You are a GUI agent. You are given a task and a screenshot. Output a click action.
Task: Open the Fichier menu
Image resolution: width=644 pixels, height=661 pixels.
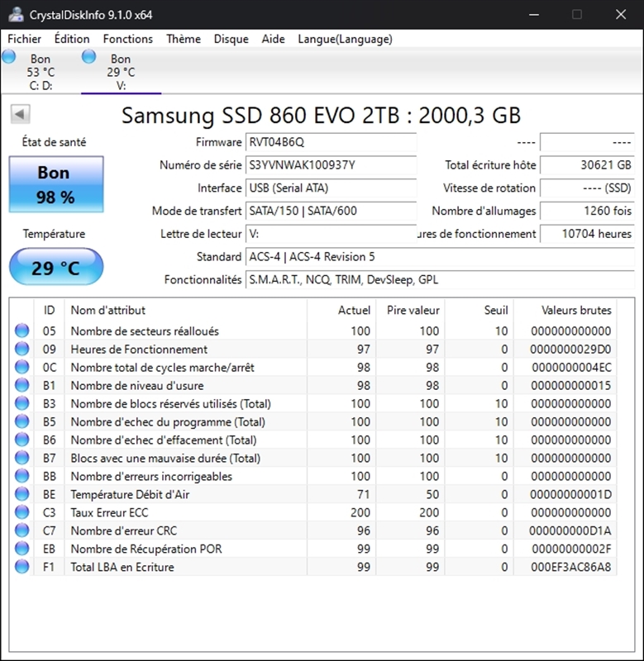[x=25, y=39]
